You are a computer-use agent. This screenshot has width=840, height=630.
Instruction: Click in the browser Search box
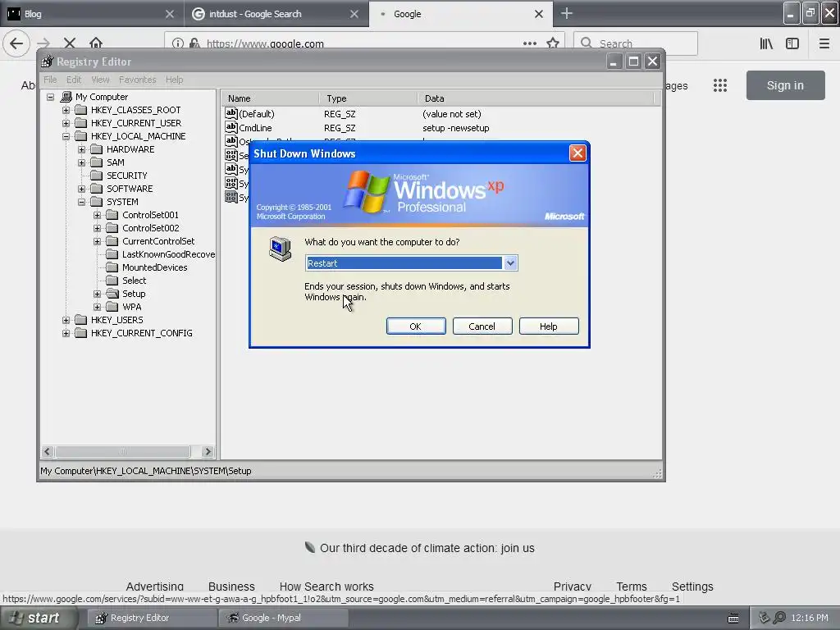[x=636, y=43]
